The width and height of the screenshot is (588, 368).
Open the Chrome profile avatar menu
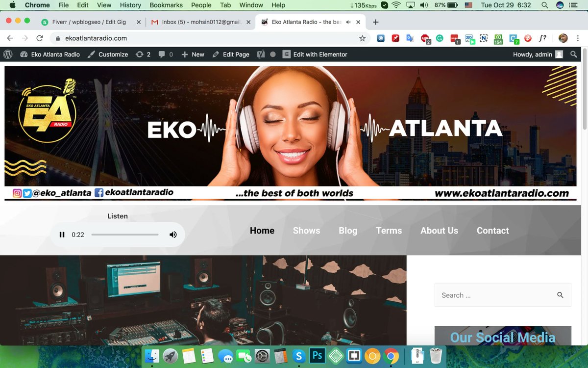(562, 38)
